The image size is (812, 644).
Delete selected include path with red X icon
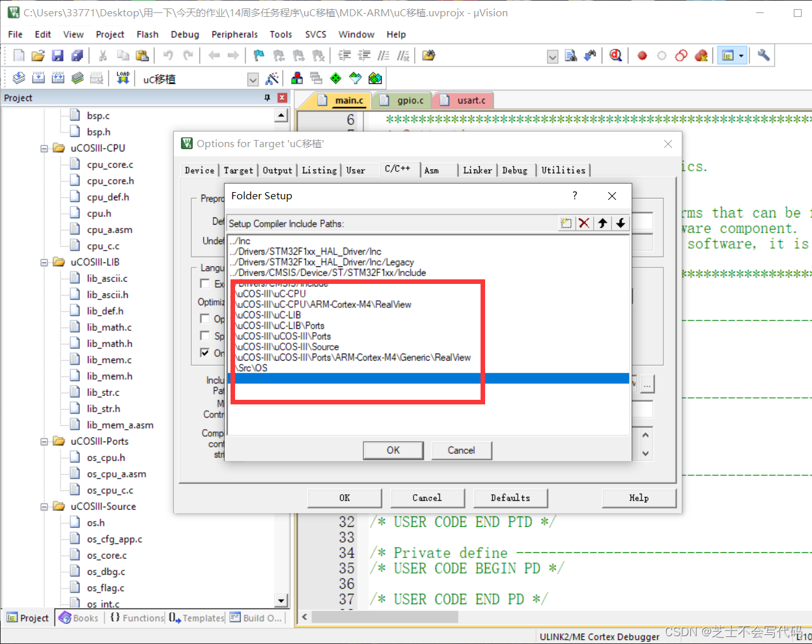pos(584,223)
